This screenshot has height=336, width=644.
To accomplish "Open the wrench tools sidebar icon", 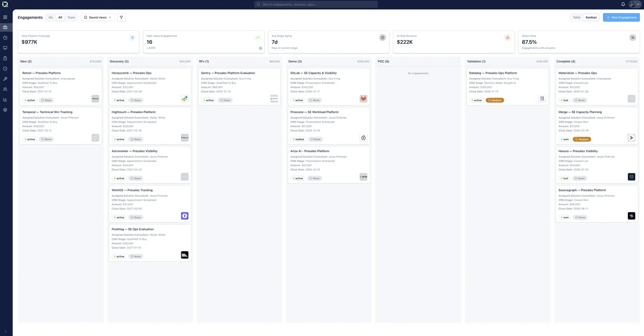I will tap(5, 79).
